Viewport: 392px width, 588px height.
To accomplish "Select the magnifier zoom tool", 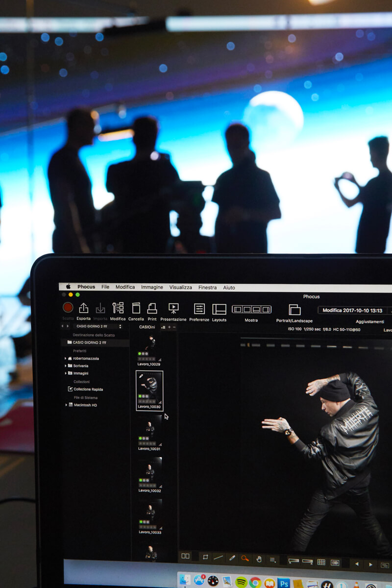I will pos(245,558).
